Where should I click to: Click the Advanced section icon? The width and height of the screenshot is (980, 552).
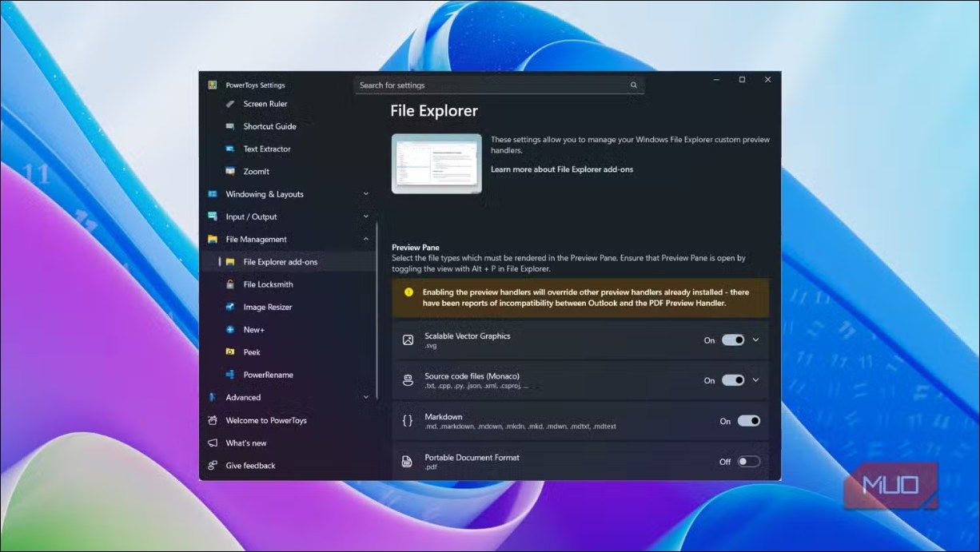(213, 397)
